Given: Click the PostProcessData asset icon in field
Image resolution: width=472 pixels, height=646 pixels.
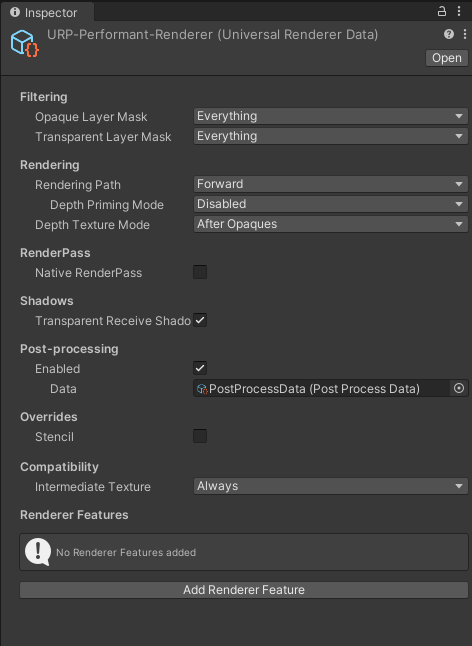Looking at the screenshot, I should pos(202,389).
